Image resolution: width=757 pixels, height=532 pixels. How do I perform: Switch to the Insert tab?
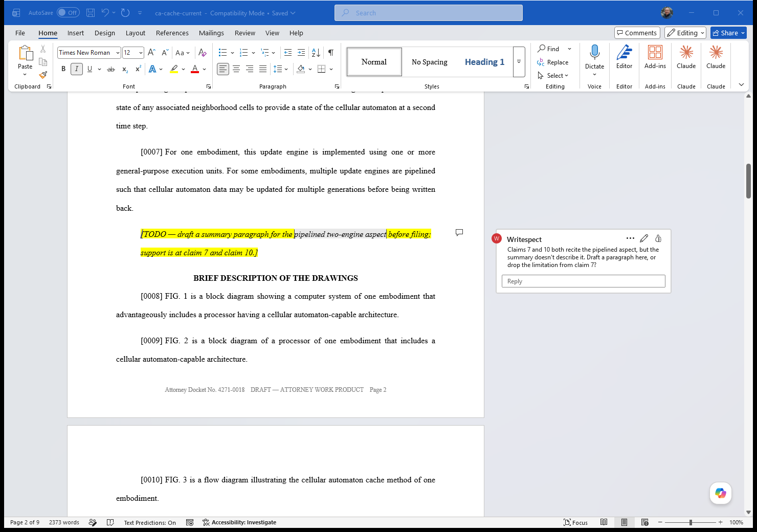pos(76,33)
